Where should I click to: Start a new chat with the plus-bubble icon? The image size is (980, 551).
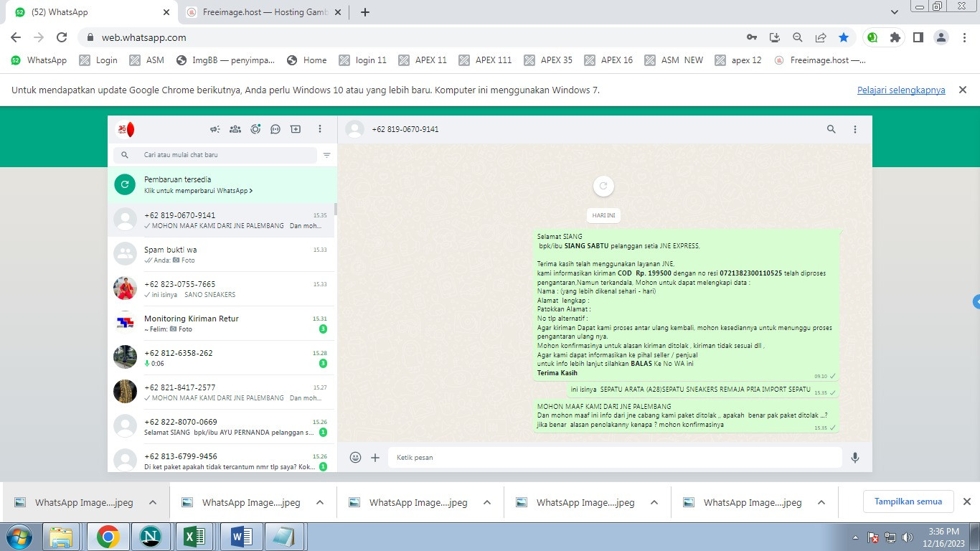(x=295, y=129)
